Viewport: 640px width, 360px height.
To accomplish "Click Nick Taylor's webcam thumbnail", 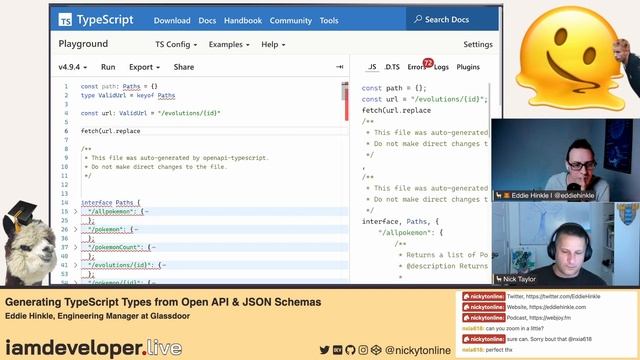I will [565, 244].
